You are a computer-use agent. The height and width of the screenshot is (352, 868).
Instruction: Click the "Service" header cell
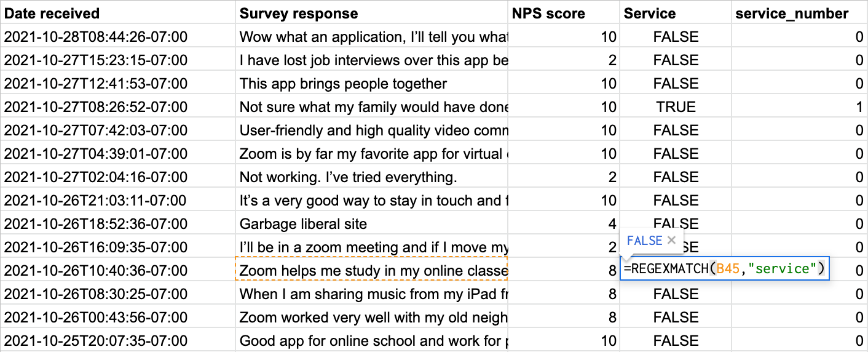[x=675, y=14]
